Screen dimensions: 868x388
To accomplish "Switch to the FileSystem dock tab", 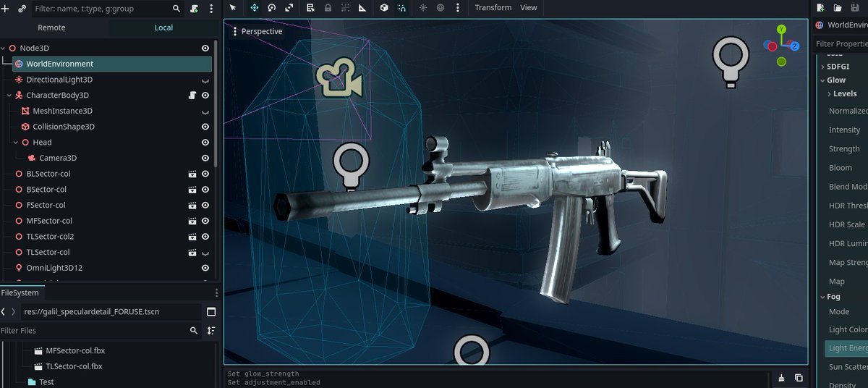I will coord(20,293).
